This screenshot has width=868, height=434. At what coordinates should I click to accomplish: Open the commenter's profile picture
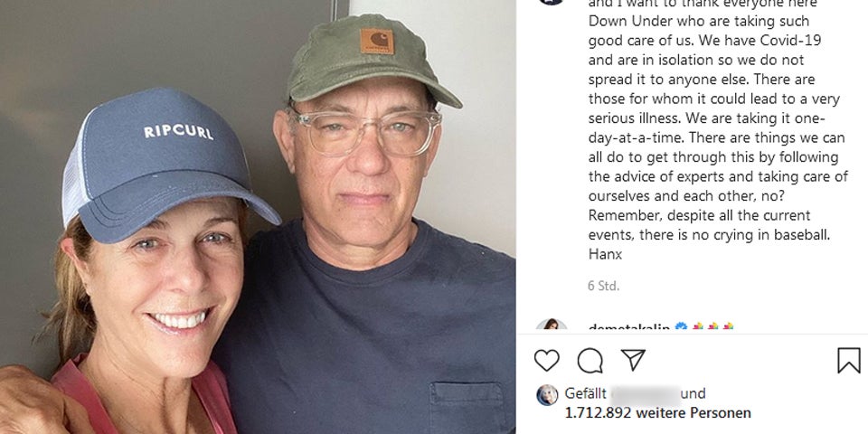click(552, 327)
